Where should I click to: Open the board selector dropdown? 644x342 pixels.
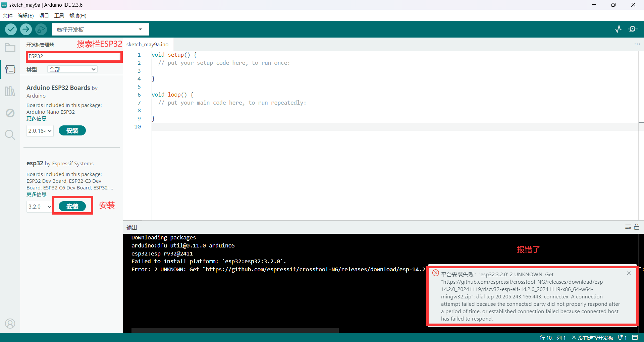[x=100, y=30]
